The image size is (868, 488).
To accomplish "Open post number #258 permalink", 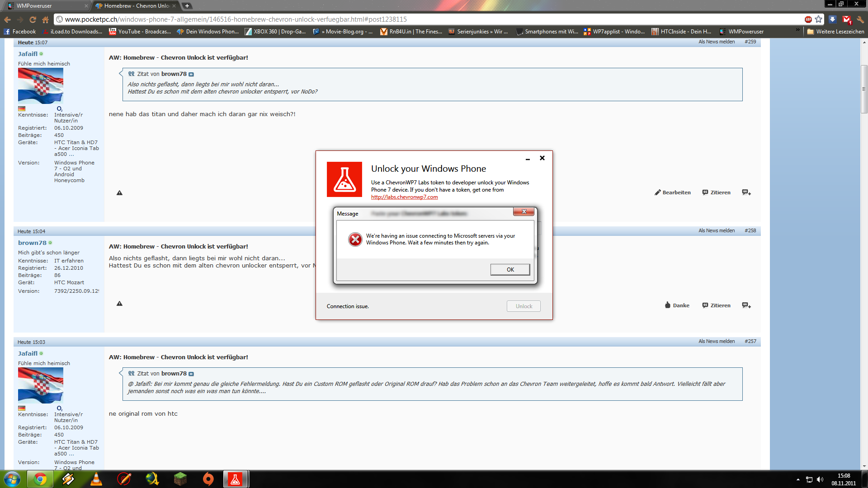I will point(750,230).
